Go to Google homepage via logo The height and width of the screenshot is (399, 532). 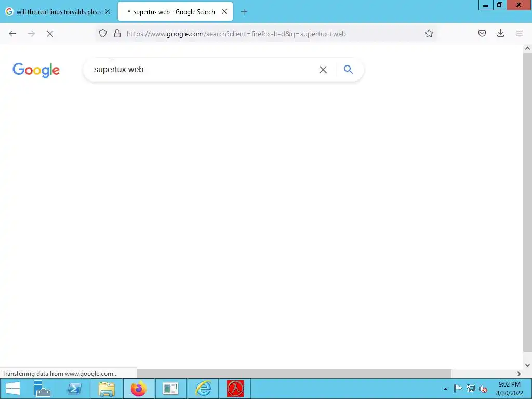tap(36, 70)
